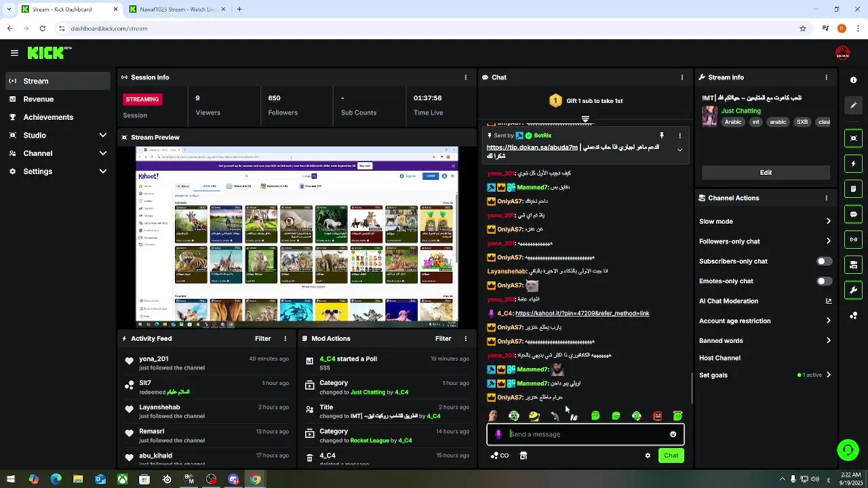Click Host Channel action

pos(719,358)
